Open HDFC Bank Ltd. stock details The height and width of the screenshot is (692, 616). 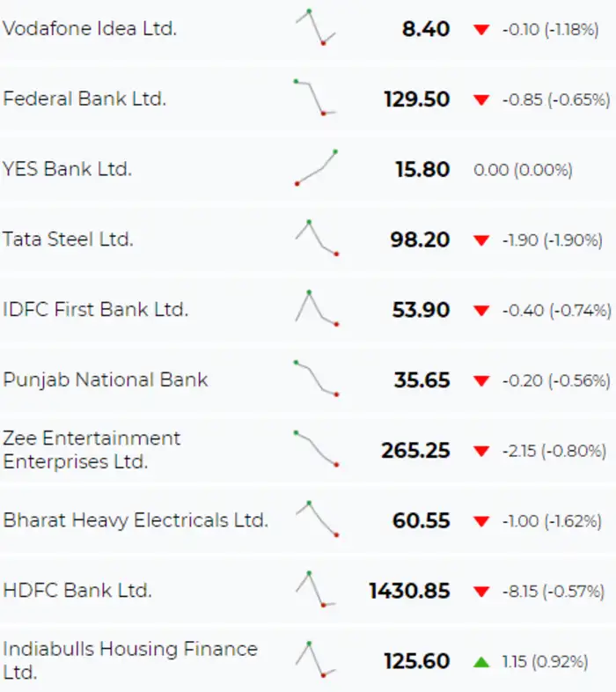click(x=77, y=591)
